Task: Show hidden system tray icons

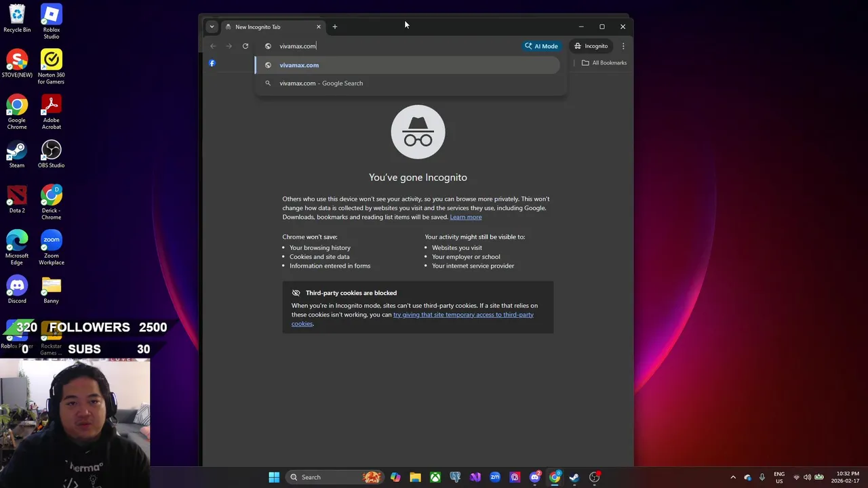Action: [x=733, y=477]
